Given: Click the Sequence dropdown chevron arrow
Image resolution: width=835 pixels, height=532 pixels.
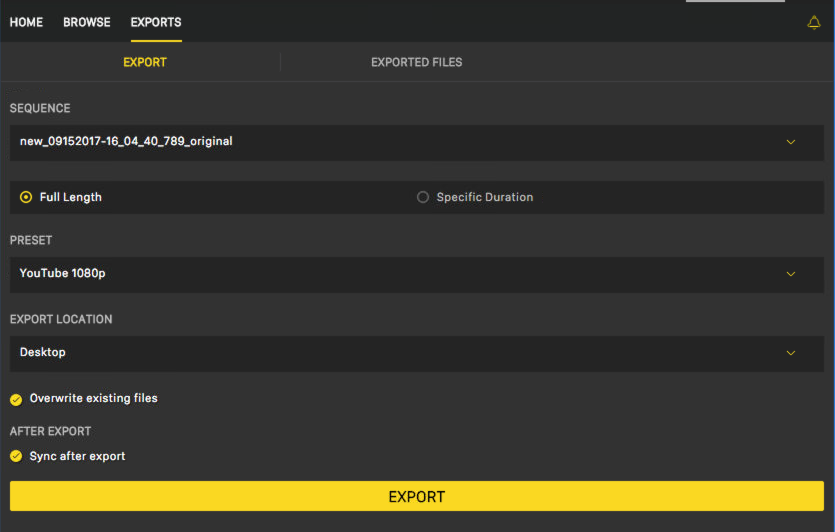Looking at the screenshot, I should pyautogui.click(x=791, y=142).
